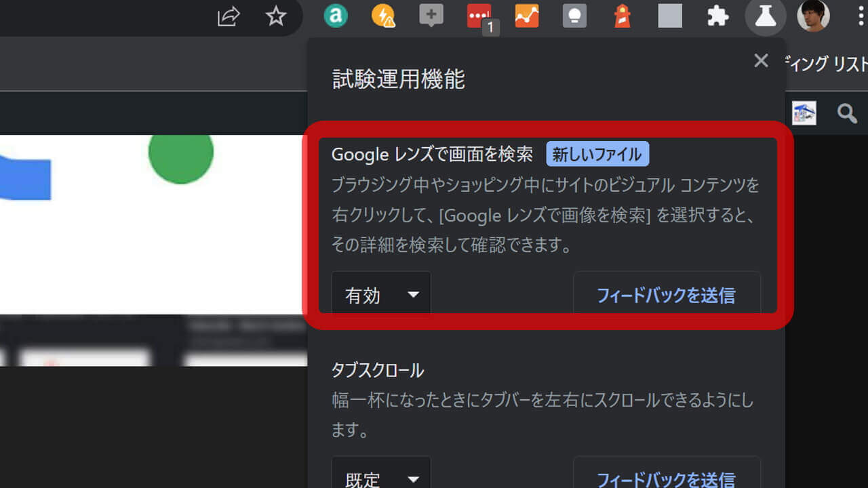The image size is (868, 488).
Task: Click the search magnifier icon
Action: pos(846,113)
